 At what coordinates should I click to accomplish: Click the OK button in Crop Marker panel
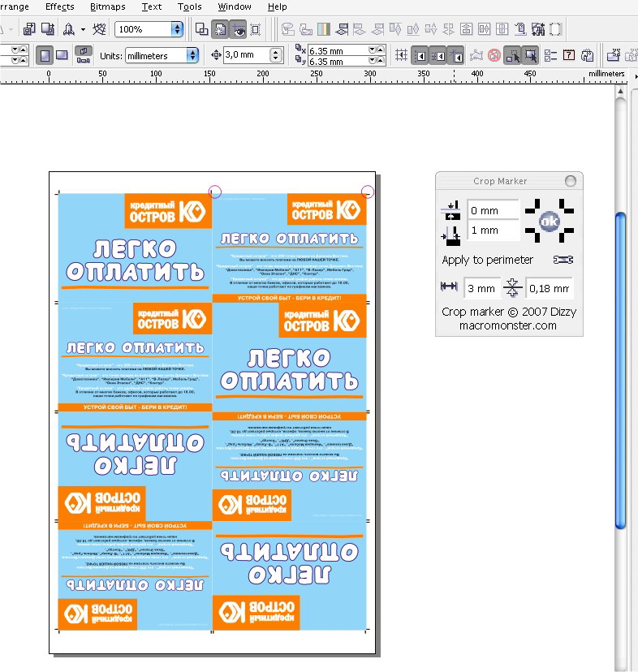[550, 221]
